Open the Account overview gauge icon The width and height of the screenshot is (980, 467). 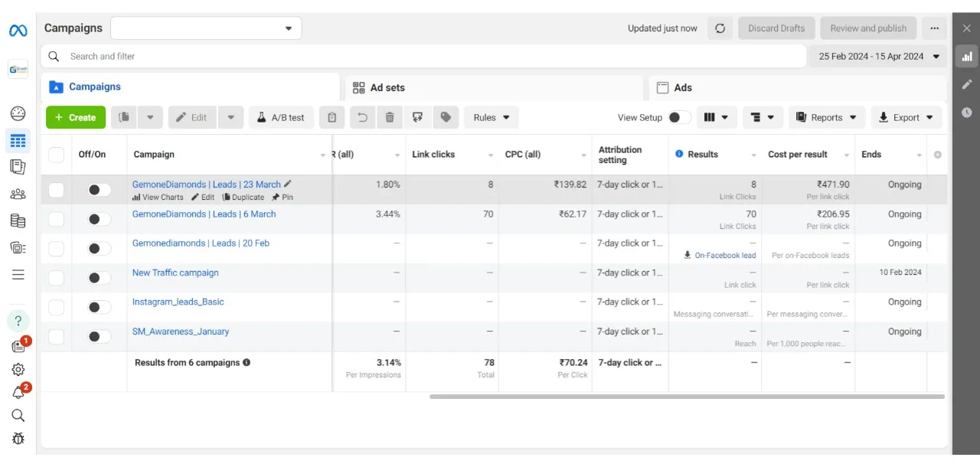[x=18, y=113]
